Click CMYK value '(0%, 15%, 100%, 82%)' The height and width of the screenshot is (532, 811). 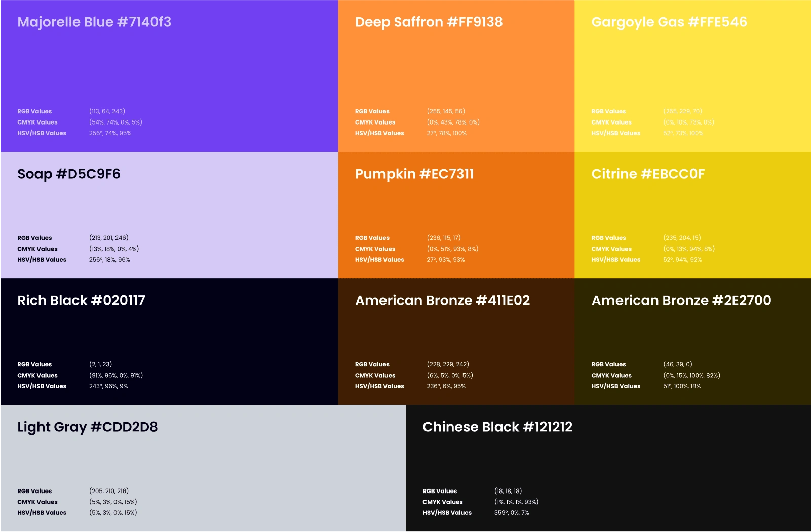click(x=691, y=375)
